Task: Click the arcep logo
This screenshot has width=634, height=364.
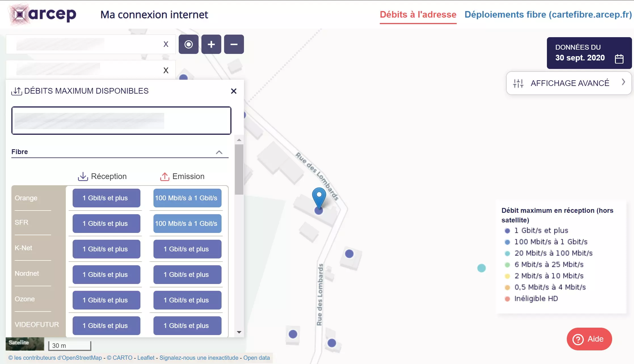Action: coord(43,14)
